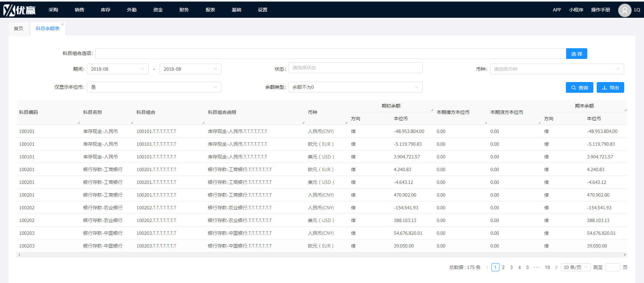Click the 科目组合说明 column header

tap(222, 112)
